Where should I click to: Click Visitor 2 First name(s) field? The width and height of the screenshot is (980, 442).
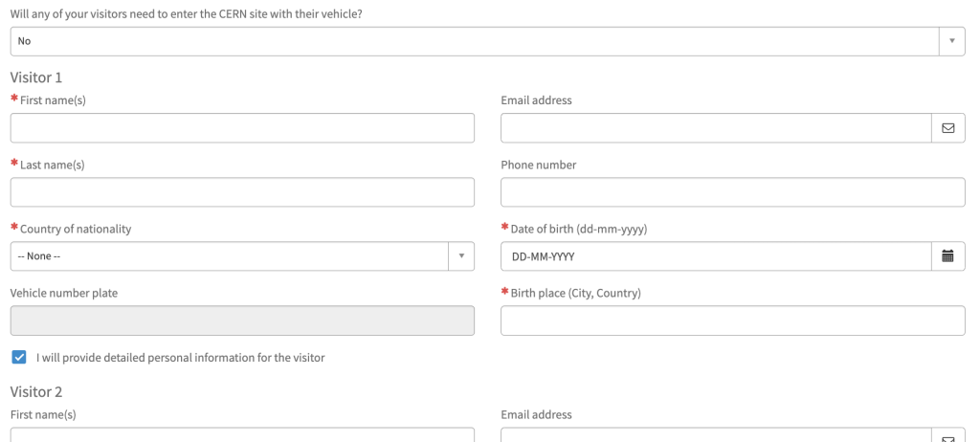point(242,435)
